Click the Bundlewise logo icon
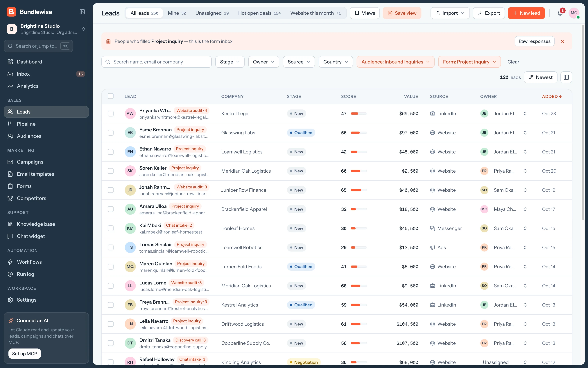The height and width of the screenshot is (368, 588). (11, 12)
